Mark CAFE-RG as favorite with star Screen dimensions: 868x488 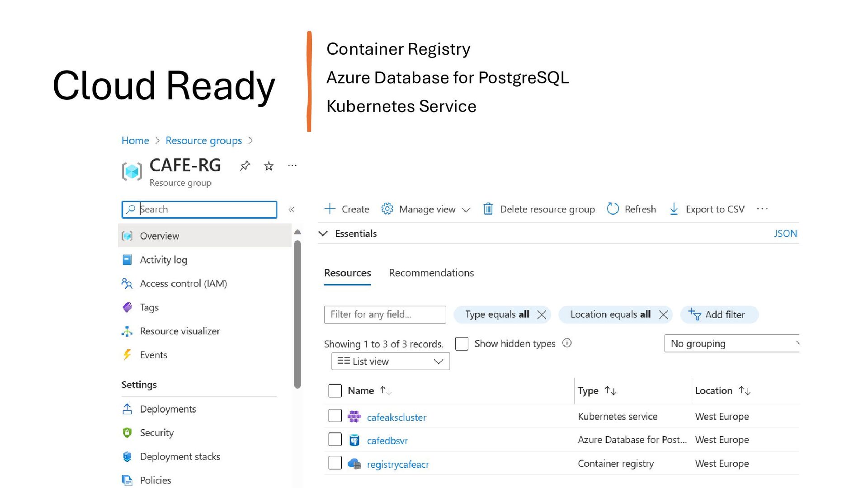point(269,166)
